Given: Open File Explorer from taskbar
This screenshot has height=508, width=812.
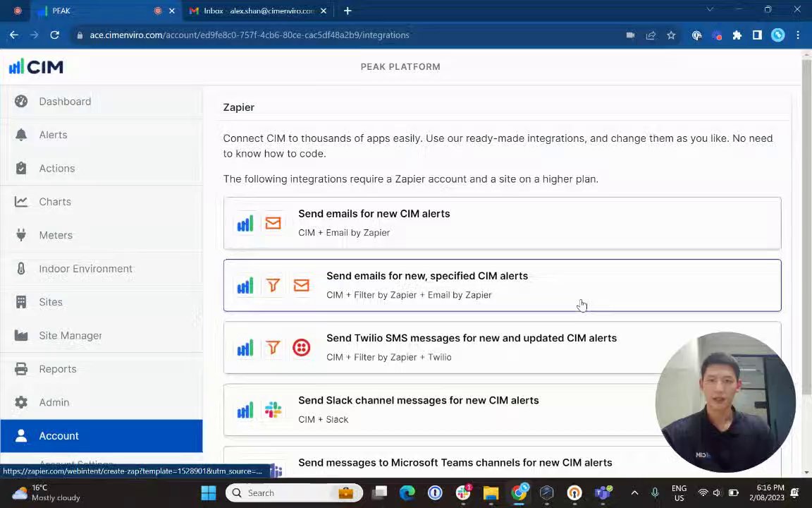Looking at the screenshot, I should point(491,493).
